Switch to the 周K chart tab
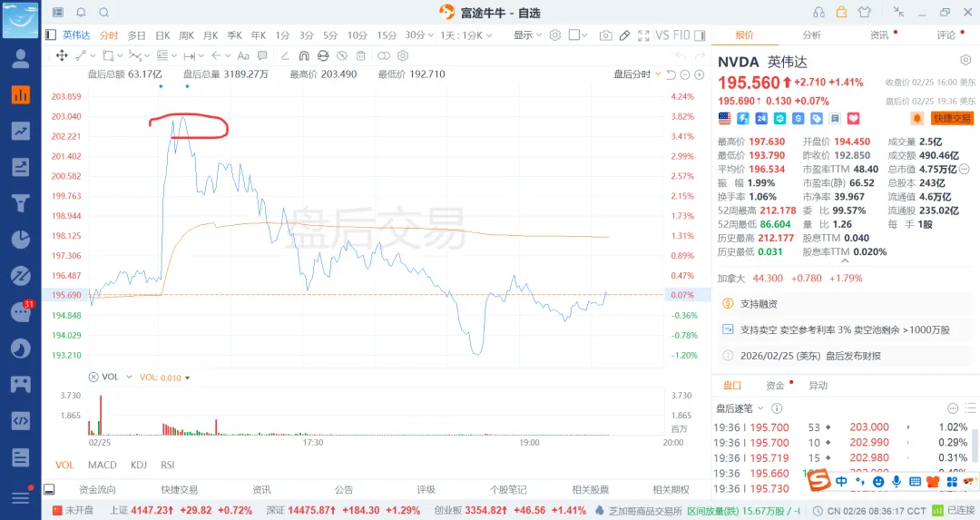The width and height of the screenshot is (980, 520). click(x=187, y=35)
